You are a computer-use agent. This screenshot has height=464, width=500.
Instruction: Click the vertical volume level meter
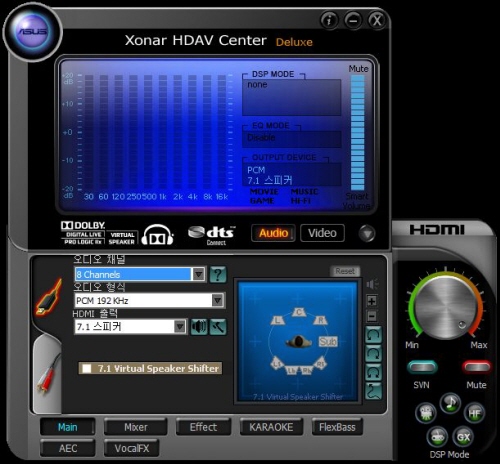(358, 132)
